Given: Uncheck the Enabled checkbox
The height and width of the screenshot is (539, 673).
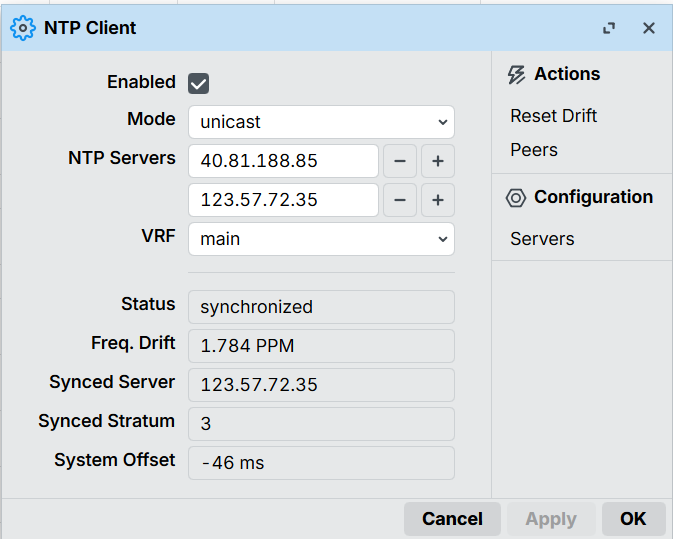Looking at the screenshot, I should [198, 83].
